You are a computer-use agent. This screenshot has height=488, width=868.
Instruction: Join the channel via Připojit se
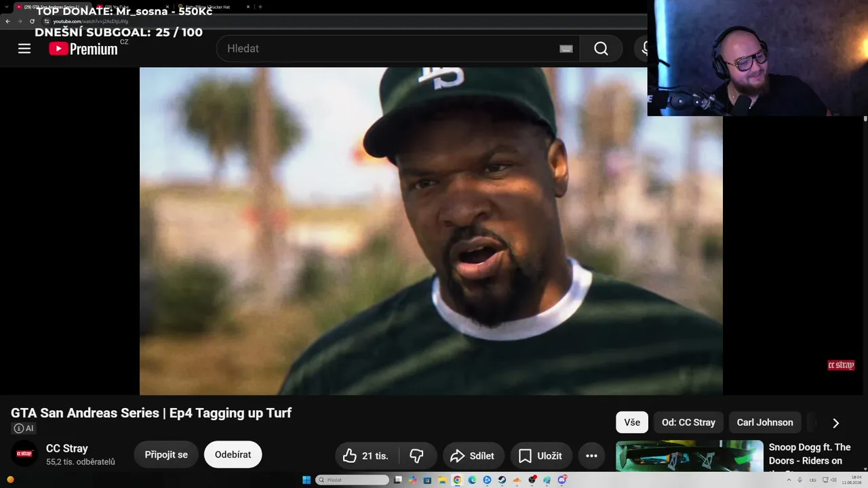pos(166,454)
